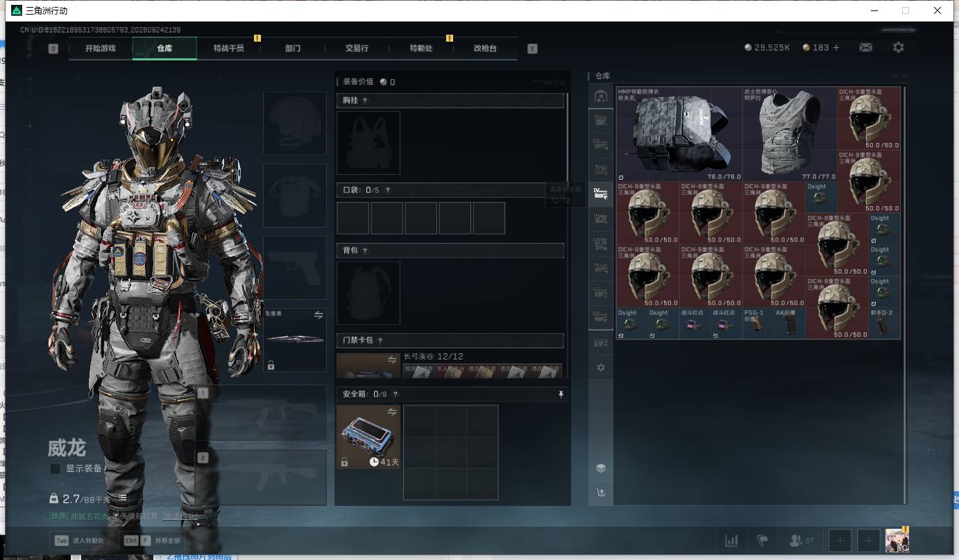Open the warehouse sidebar gear settings icon
This screenshot has width=959, height=560.
pos(601,367)
